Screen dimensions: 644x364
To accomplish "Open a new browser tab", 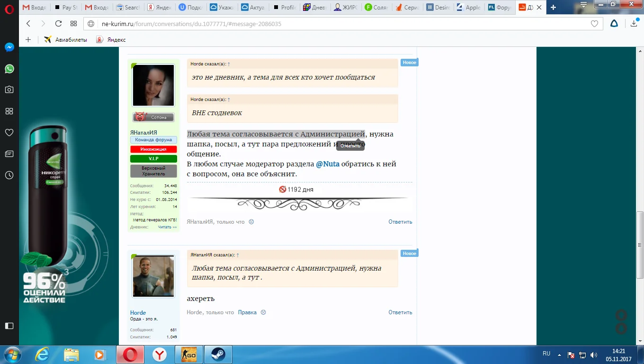I will 553,8.
